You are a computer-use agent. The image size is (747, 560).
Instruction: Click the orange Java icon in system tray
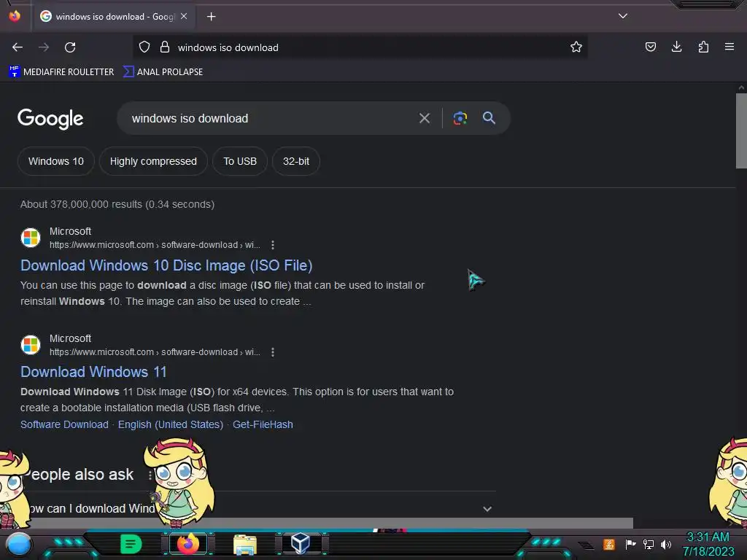[x=609, y=544]
